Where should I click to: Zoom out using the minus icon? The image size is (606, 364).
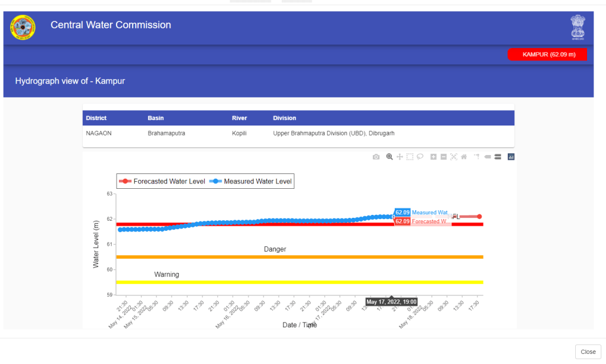point(444,157)
